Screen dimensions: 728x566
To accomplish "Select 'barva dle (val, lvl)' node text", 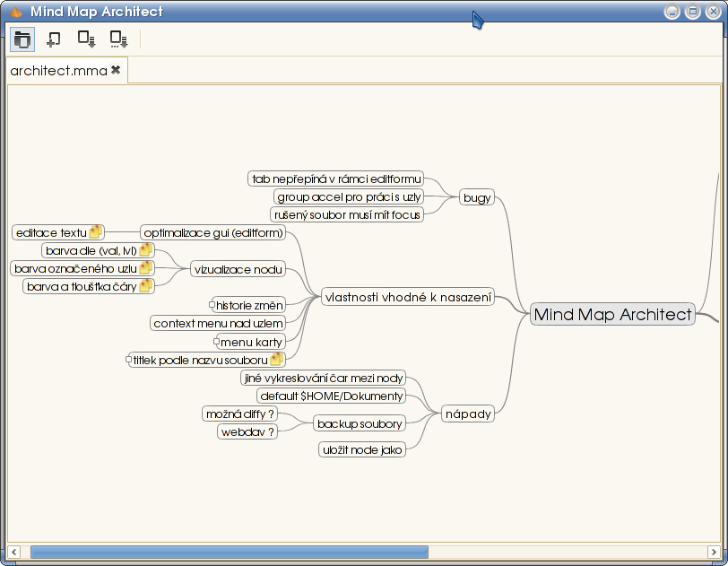I will click(x=91, y=250).
